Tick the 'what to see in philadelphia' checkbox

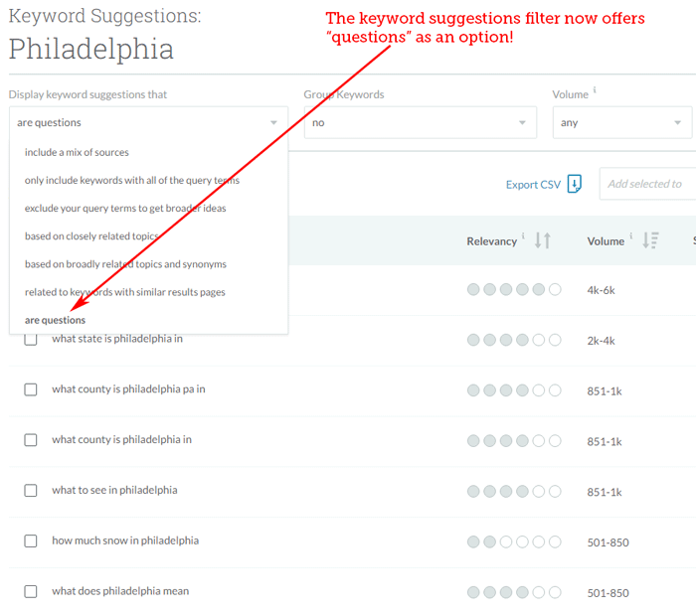point(31,491)
